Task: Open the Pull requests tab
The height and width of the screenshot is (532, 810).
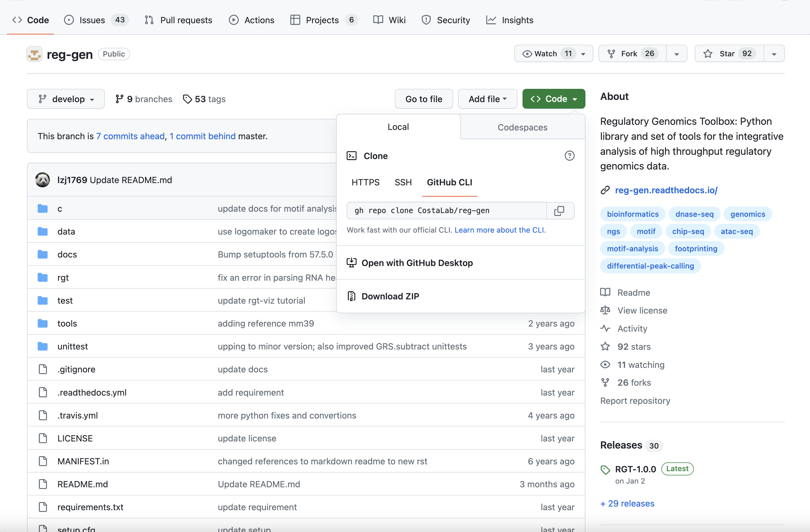Action: [x=178, y=20]
